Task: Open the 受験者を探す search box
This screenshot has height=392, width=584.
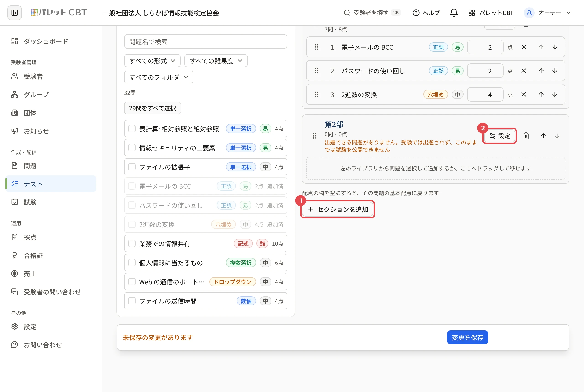Action: [x=372, y=13]
